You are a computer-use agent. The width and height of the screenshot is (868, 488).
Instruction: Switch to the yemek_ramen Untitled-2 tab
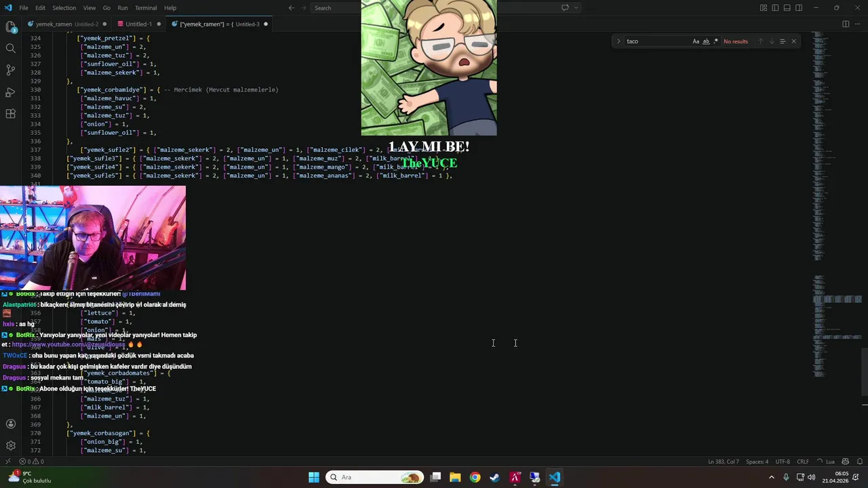tap(66, 24)
